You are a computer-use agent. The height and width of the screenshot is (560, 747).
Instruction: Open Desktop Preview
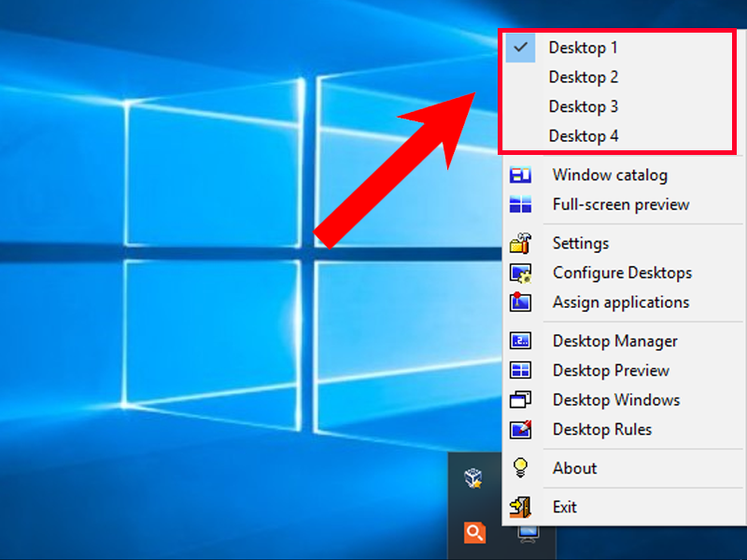click(x=624, y=371)
